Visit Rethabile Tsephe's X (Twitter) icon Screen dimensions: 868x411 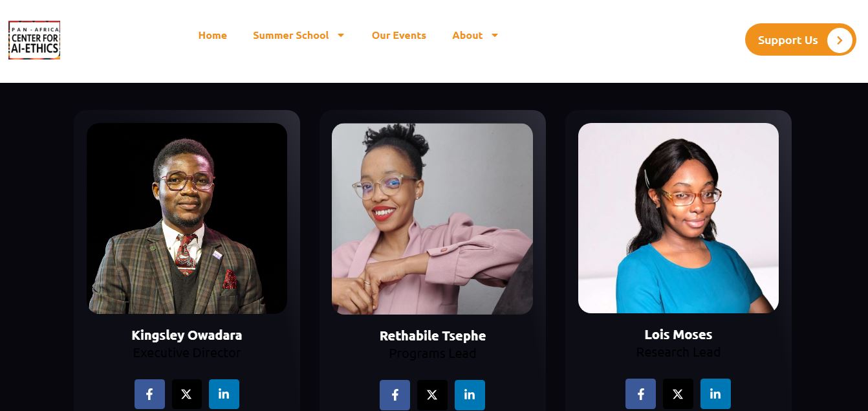tap(432, 395)
